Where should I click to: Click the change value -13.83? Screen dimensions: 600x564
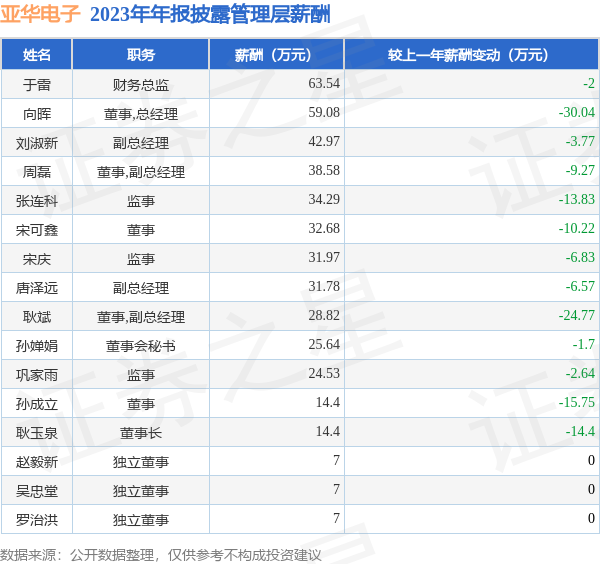click(577, 199)
